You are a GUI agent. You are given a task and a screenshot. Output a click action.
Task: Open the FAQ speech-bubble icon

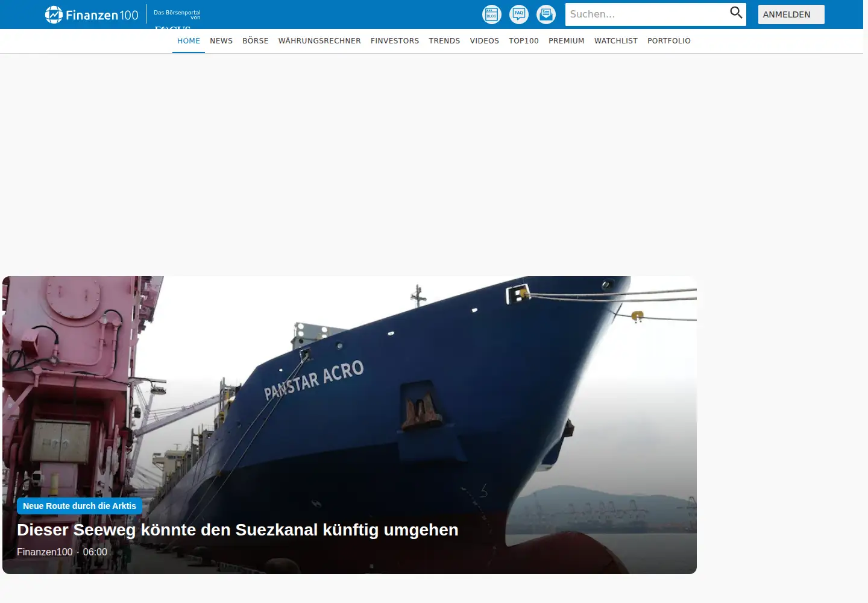[x=519, y=14]
